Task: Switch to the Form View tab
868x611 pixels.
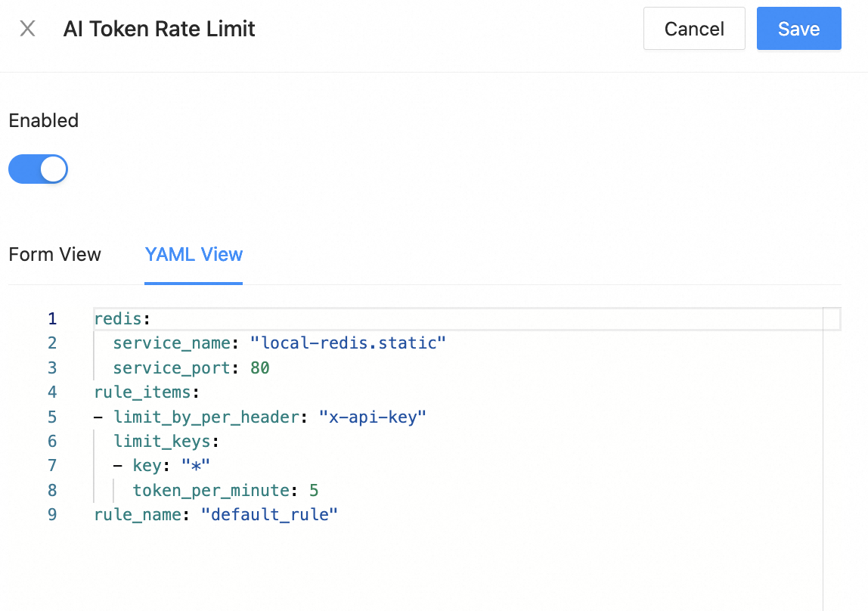Action: tap(54, 255)
